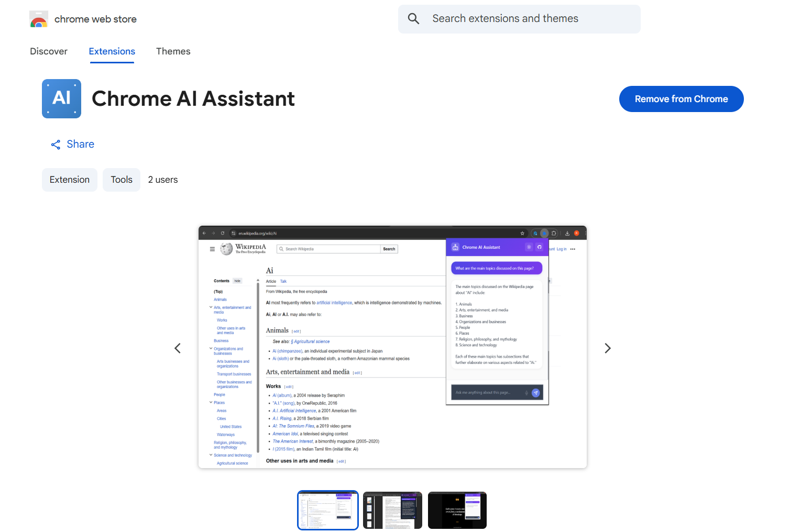Click Remove from Chrome button
The width and height of the screenshot is (812, 532).
[x=681, y=99]
